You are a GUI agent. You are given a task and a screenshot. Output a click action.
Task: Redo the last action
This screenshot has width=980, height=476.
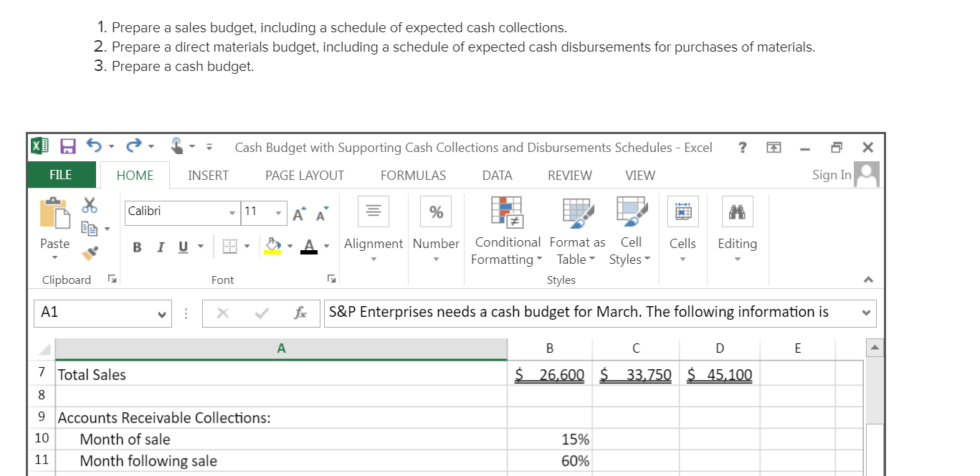click(x=135, y=147)
